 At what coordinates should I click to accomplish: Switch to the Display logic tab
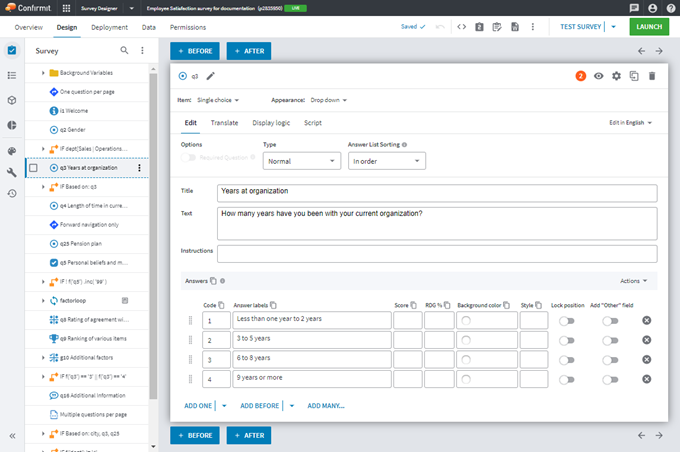[271, 123]
